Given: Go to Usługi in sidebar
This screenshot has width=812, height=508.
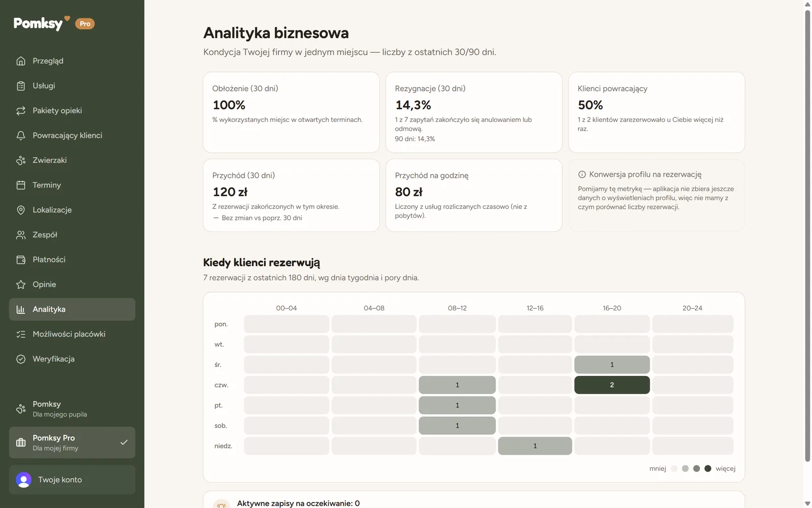Looking at the screenshot, I should 72,86.
